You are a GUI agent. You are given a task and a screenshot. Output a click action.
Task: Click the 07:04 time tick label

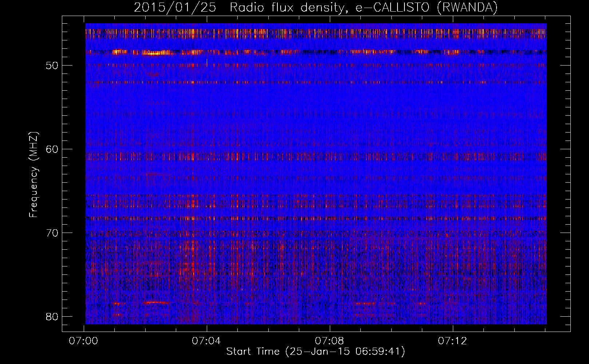point(206,341)
